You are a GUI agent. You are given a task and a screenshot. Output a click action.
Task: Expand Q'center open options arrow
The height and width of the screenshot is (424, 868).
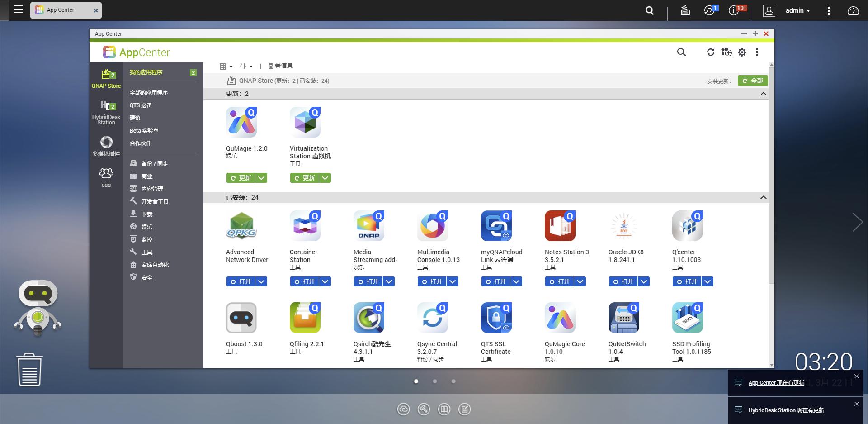(708, 281)
